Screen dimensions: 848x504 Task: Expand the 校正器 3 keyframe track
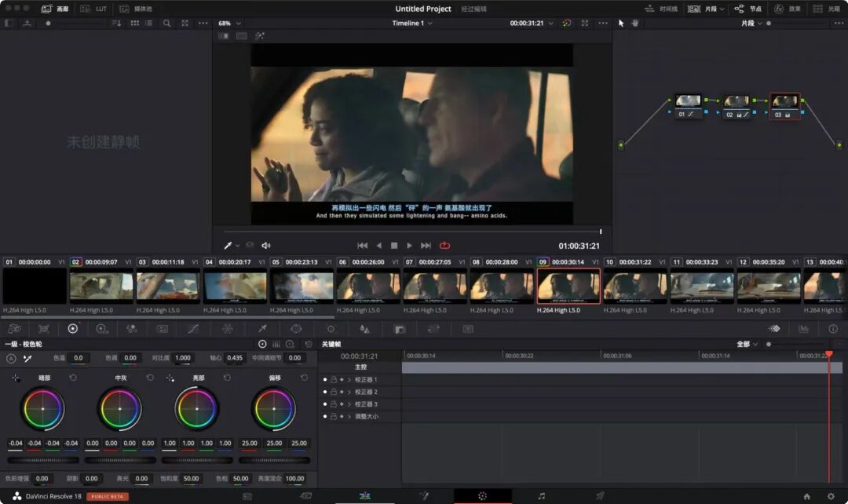tap(349, 404)
